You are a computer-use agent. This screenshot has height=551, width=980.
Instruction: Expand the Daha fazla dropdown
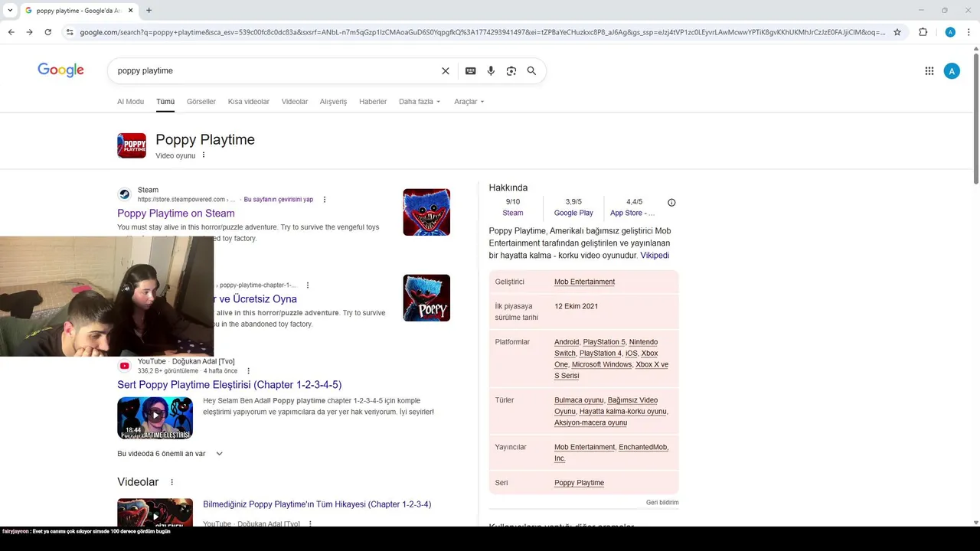pyautogui.click(x=420, y=102)
